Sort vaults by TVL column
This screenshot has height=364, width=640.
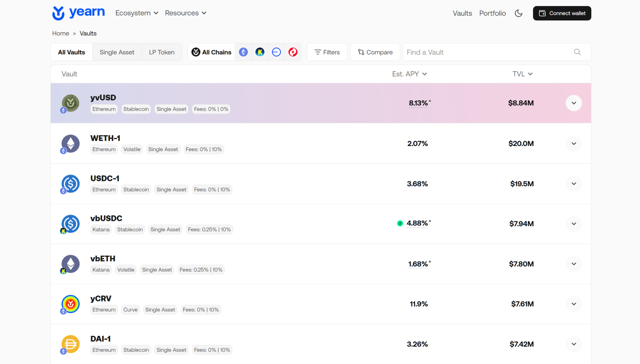(x=523, y=74)
